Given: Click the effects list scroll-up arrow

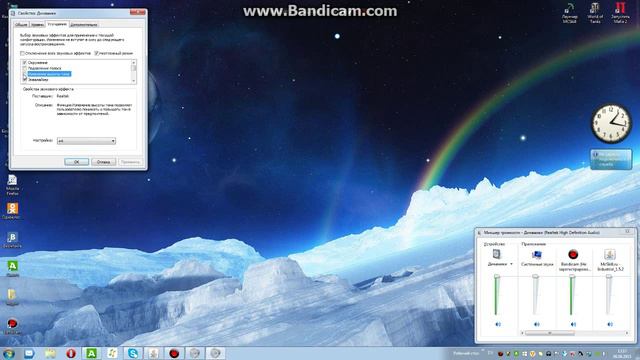Looking at the screenshot, I should [x=133, y=62].
